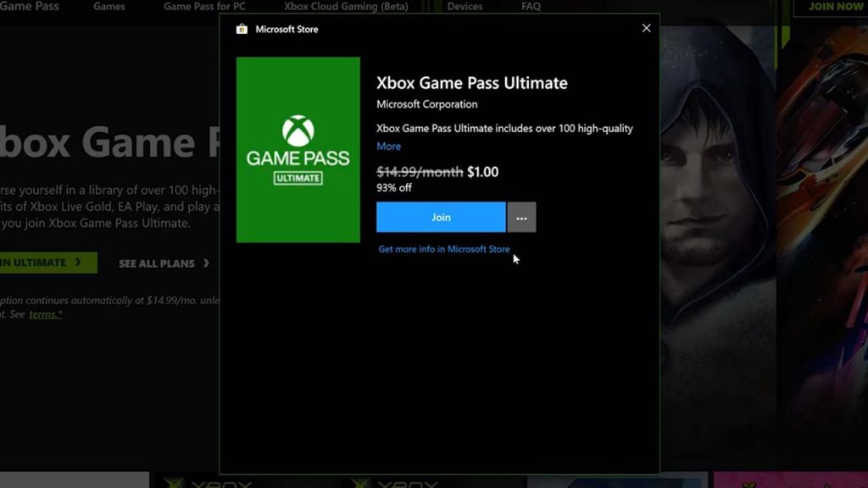Click the ULTIMATE badge on the tile
Screen dimensions: 868x488
[298, 178]
